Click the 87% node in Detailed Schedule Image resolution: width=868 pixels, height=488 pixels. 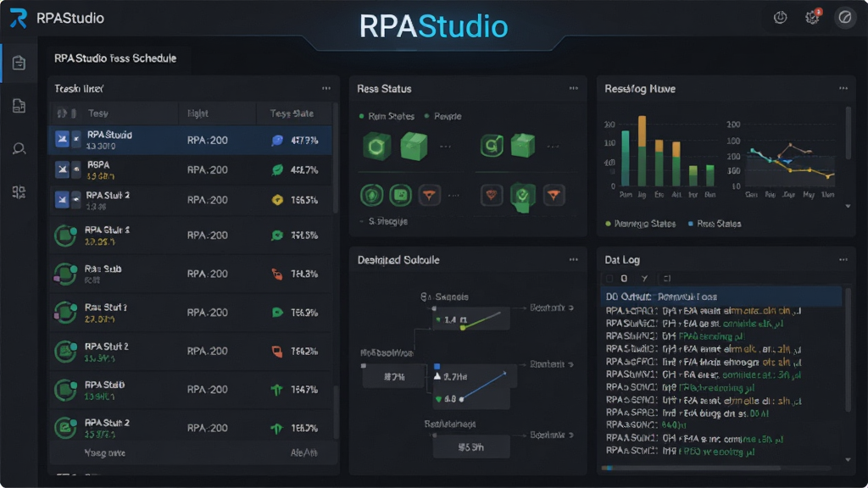coord(393,377)
